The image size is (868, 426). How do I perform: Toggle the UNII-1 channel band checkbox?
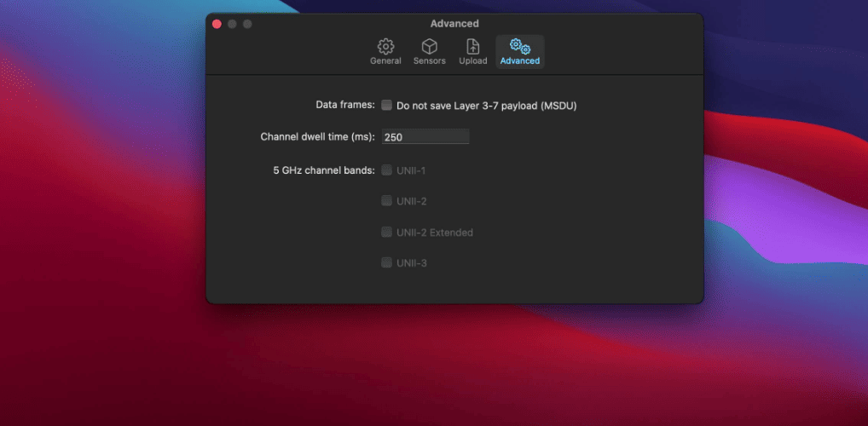386,170
